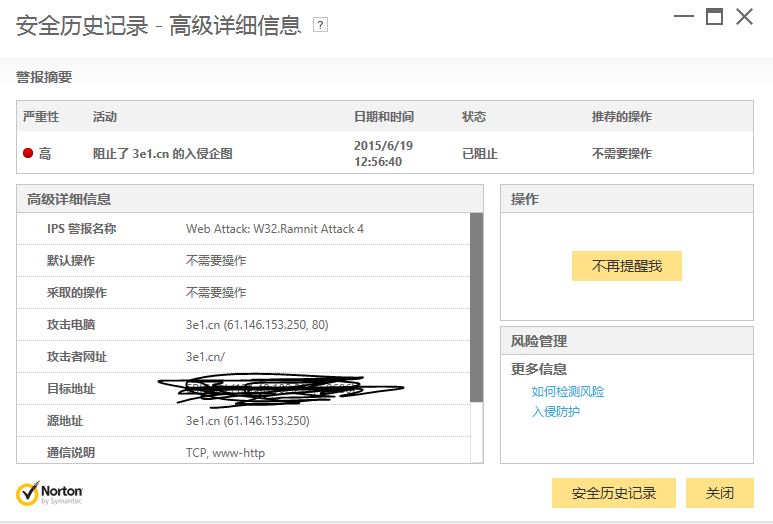This screenshot has height=524, width=773.
Task: Open the 如何检测风险 link
Action: click(567, 391)
